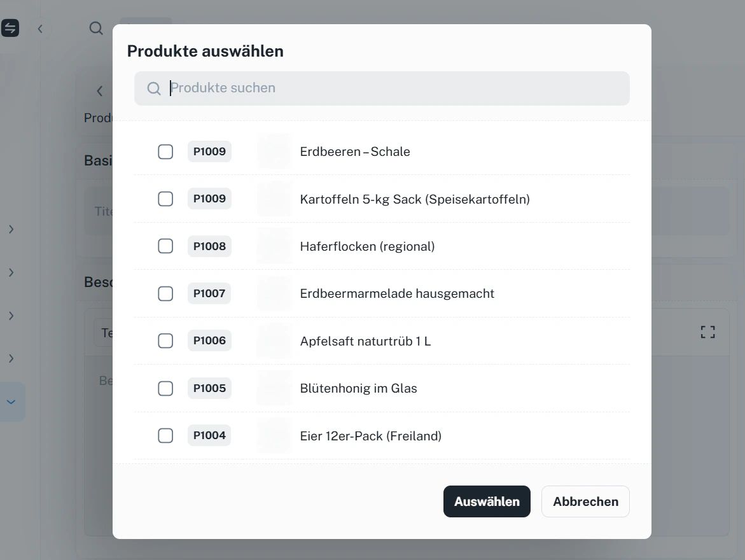Click the back arrow above the Produkt form
The width and height of the screenshot is (745, 560).
[x=99, y=91]
